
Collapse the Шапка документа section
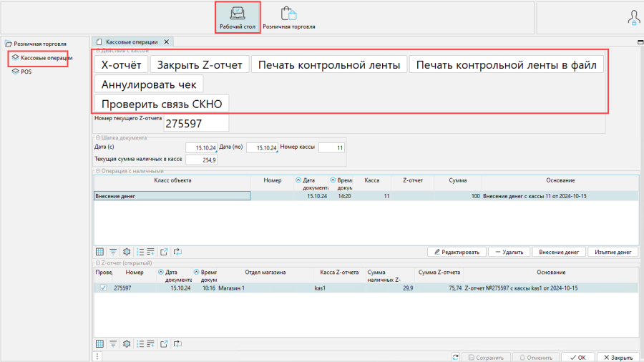point(97,137)
